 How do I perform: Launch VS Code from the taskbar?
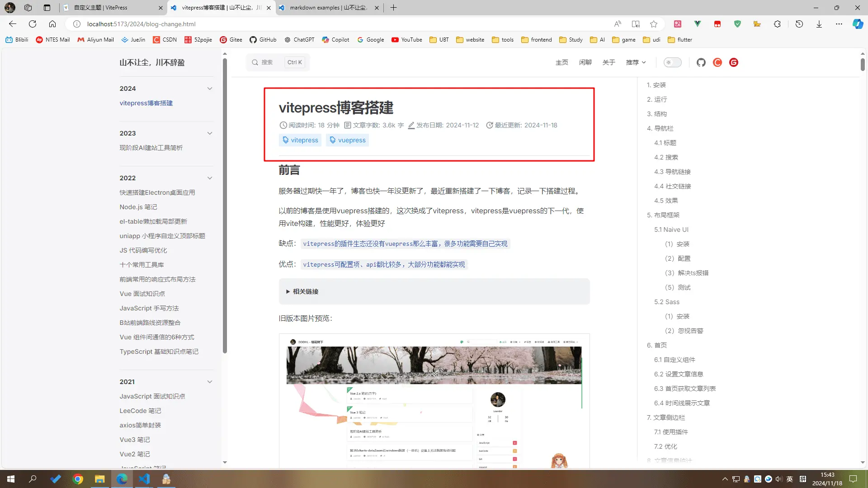[x=144, y=479]
